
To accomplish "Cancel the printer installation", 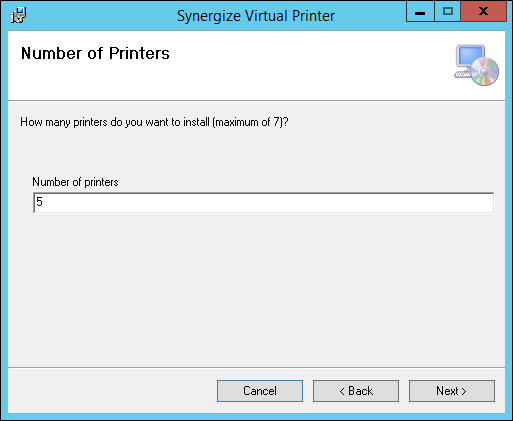I will 260,391.
